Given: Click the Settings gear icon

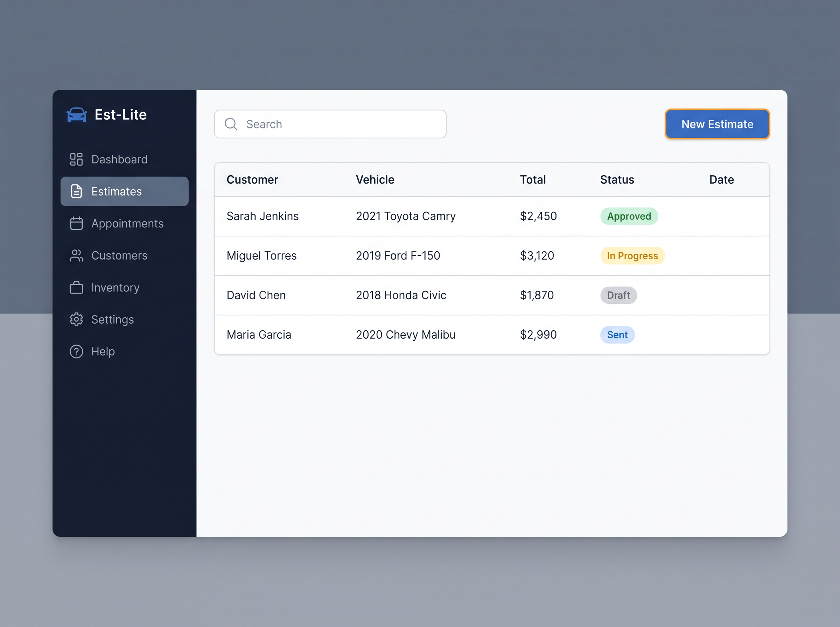Looking at the screenshot, I should click(76, 319).
